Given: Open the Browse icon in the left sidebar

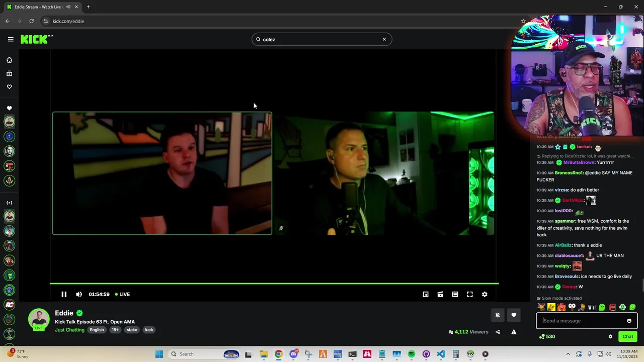Looking at the screenshot, I should coord(9,73).
